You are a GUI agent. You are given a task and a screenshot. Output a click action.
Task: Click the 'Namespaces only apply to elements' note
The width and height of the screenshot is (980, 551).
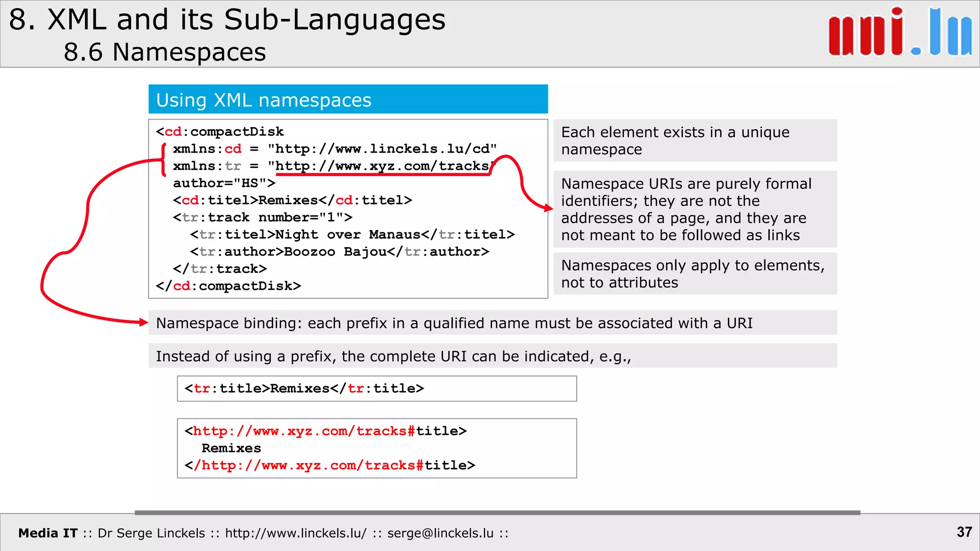pos(695,274)
